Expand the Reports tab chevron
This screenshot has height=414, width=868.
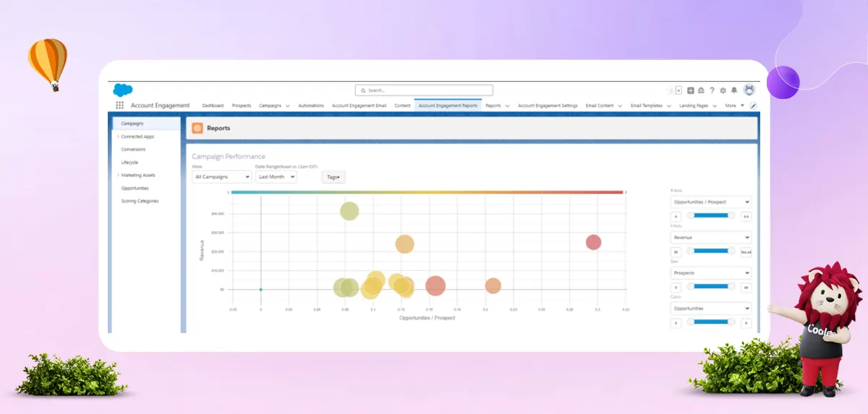pyautogui.click(x=508, y=106)
